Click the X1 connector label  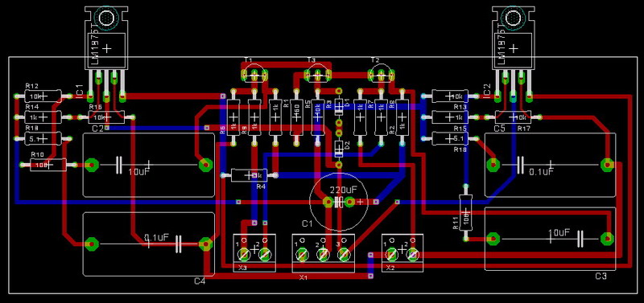303,277
